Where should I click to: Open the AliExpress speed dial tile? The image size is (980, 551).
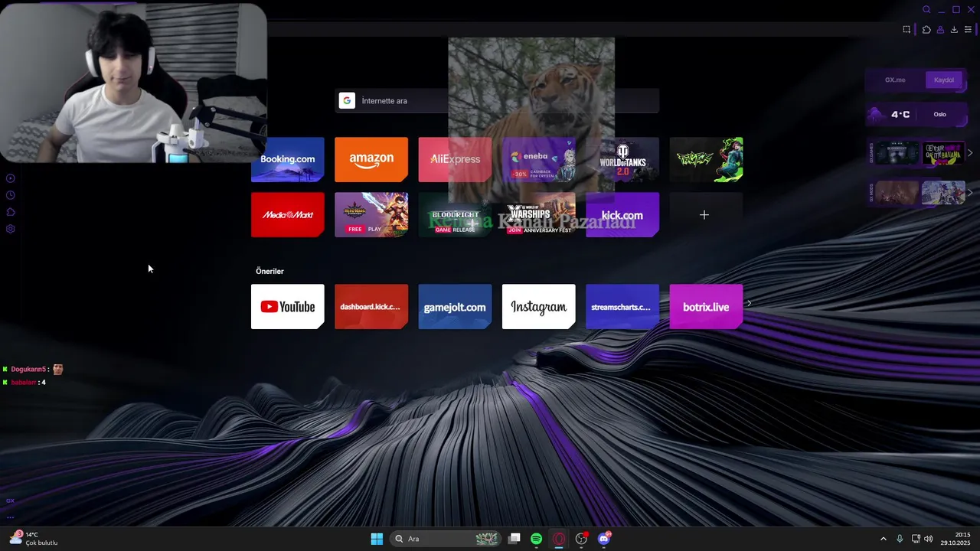click(x=455, y=159)
